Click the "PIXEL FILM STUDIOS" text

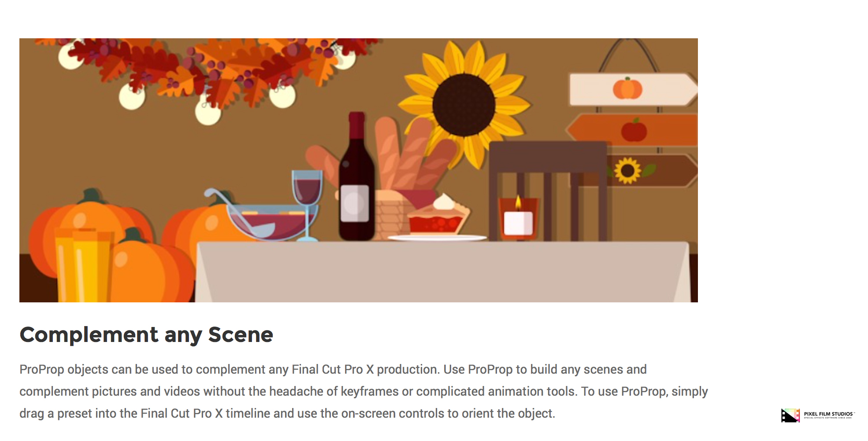click(828, 414)
